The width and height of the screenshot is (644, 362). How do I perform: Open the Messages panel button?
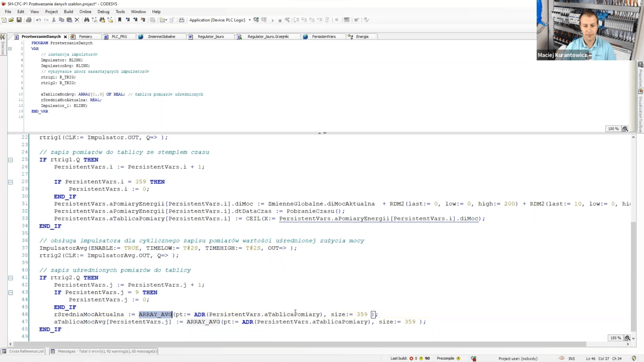pyautogui.click(x=104, y=351)
